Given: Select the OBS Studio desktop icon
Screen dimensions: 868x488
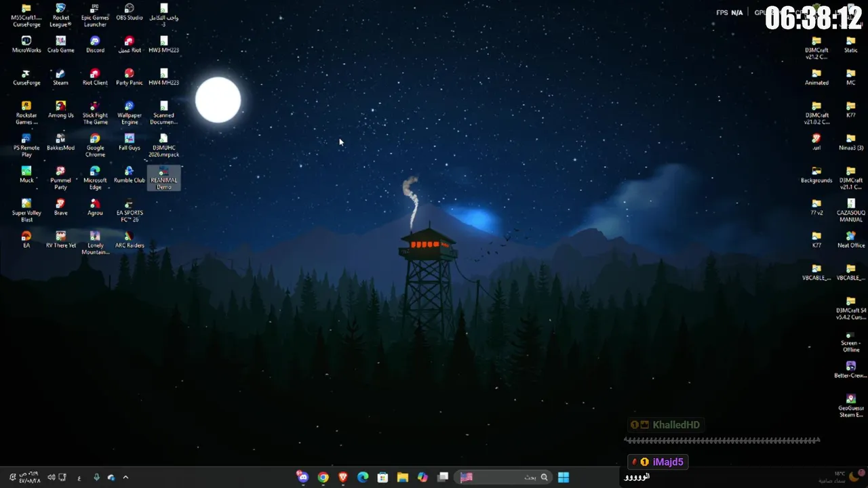Looking at the screenshot, I should click(x=130, y=12).
